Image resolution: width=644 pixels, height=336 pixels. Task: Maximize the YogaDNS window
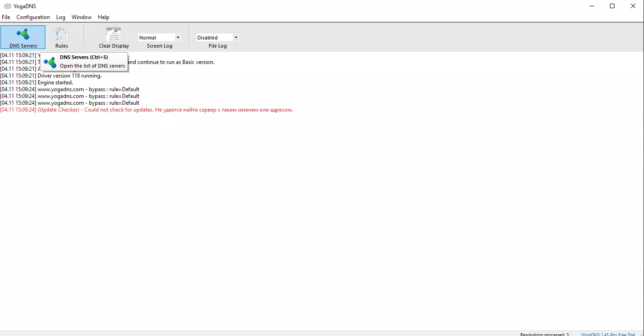pos(612,6)
